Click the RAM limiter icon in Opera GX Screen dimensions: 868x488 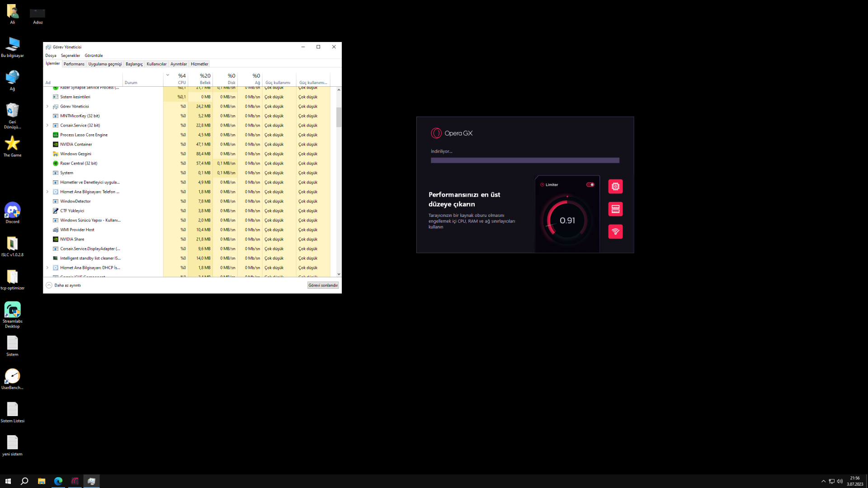coord(615,209)
